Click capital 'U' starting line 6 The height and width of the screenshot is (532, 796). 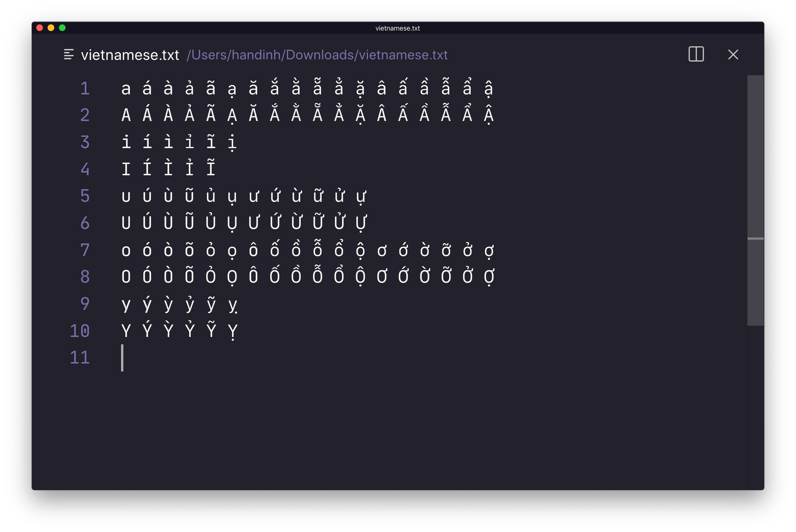(x=126, y=223)
